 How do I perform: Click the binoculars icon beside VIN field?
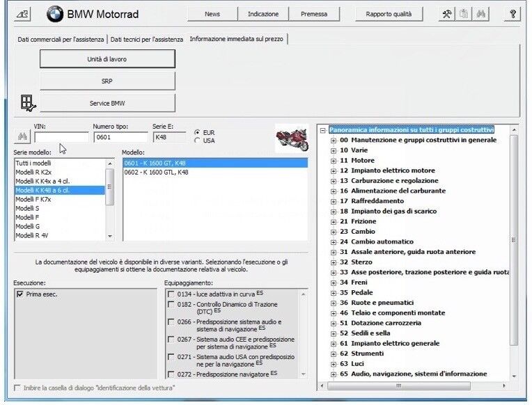coord(21,137)
